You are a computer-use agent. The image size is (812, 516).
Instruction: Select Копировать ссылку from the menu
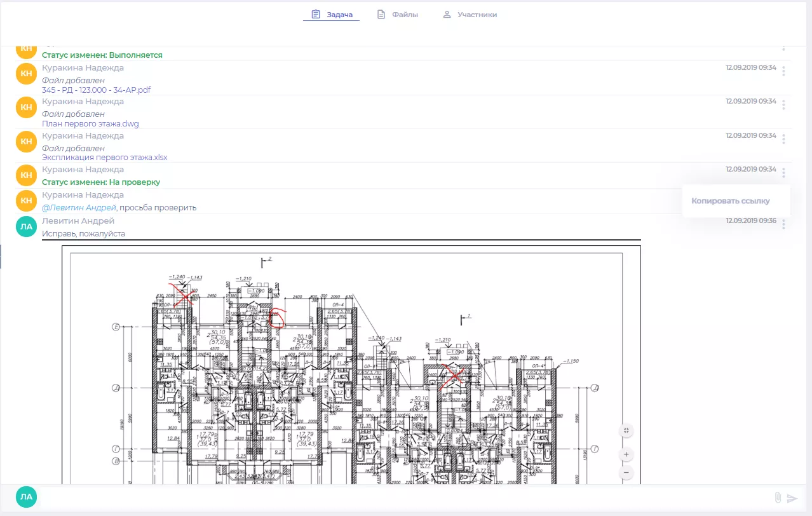tap(731, 201)
